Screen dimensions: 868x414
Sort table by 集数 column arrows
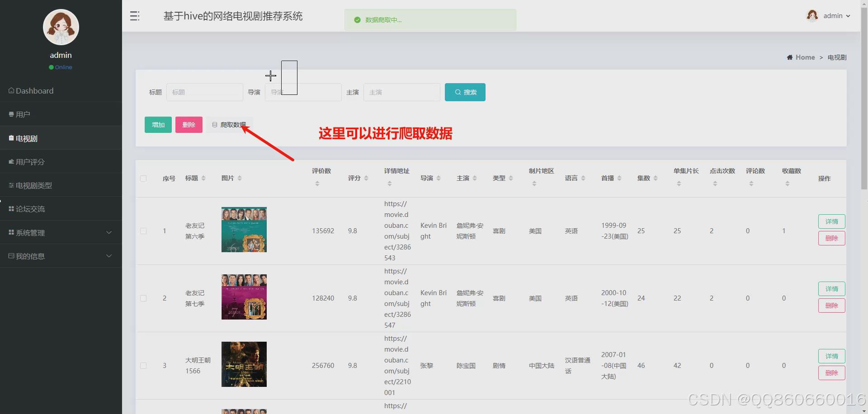pos(656,178)
